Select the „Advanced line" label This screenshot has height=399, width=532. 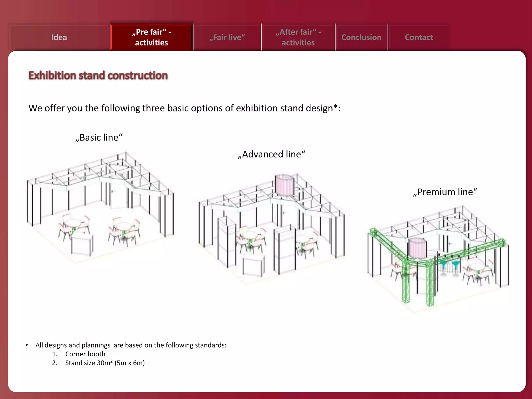pos(271,154)
